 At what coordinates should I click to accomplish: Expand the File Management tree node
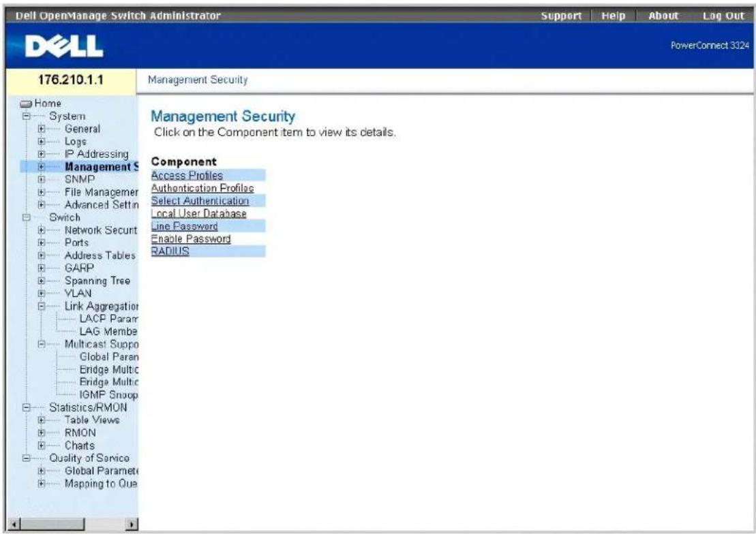[x=42, y=192]
